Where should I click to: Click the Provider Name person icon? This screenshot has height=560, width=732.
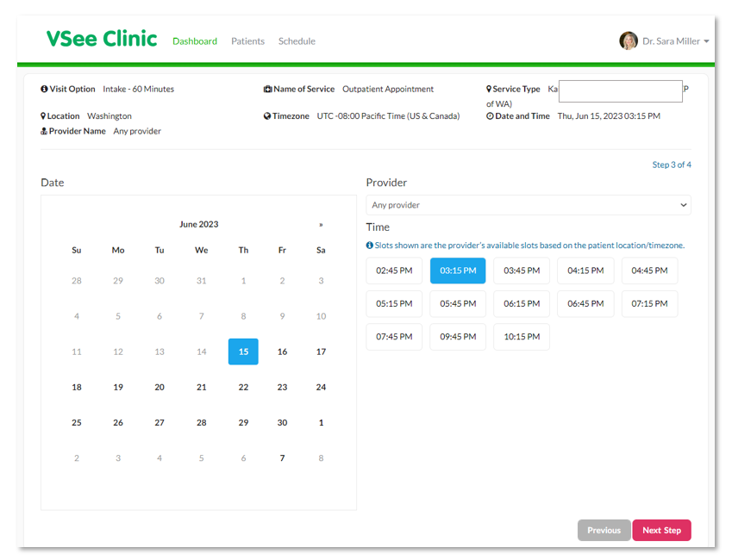point(44,131)
